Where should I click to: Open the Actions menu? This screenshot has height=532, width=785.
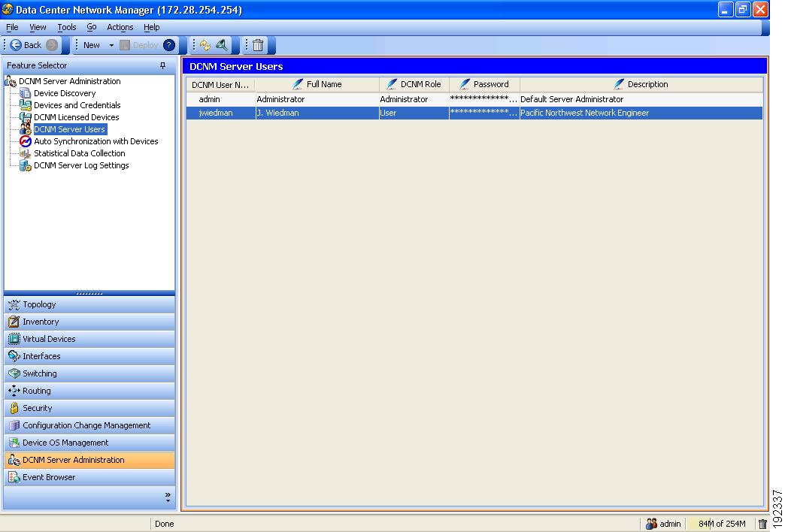(x=120, y=27)
